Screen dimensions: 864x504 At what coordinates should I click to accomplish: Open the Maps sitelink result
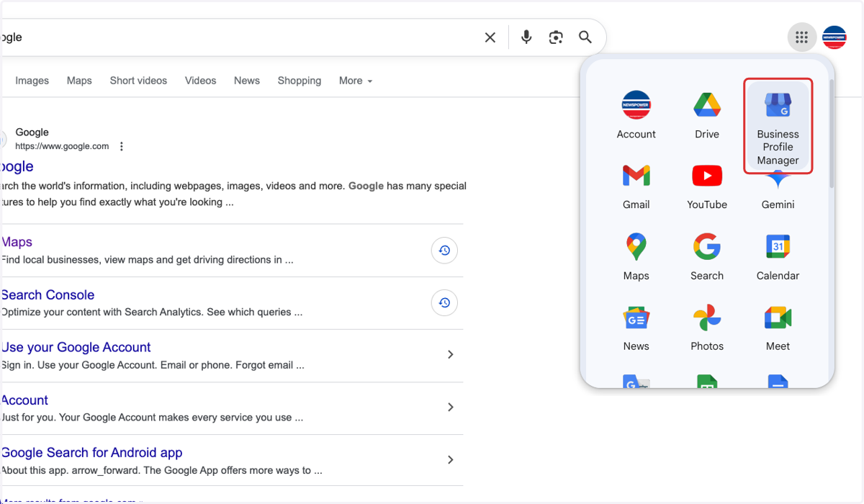coord(17,242)
